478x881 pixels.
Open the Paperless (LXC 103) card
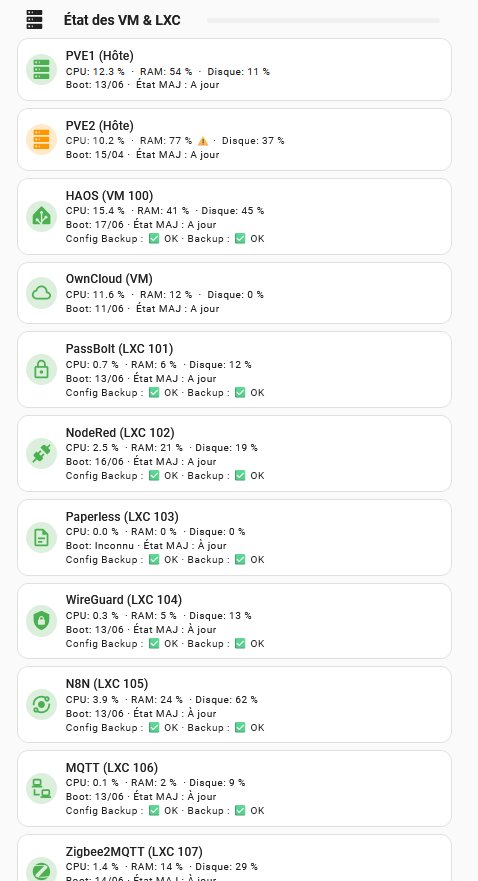[234, 537]
